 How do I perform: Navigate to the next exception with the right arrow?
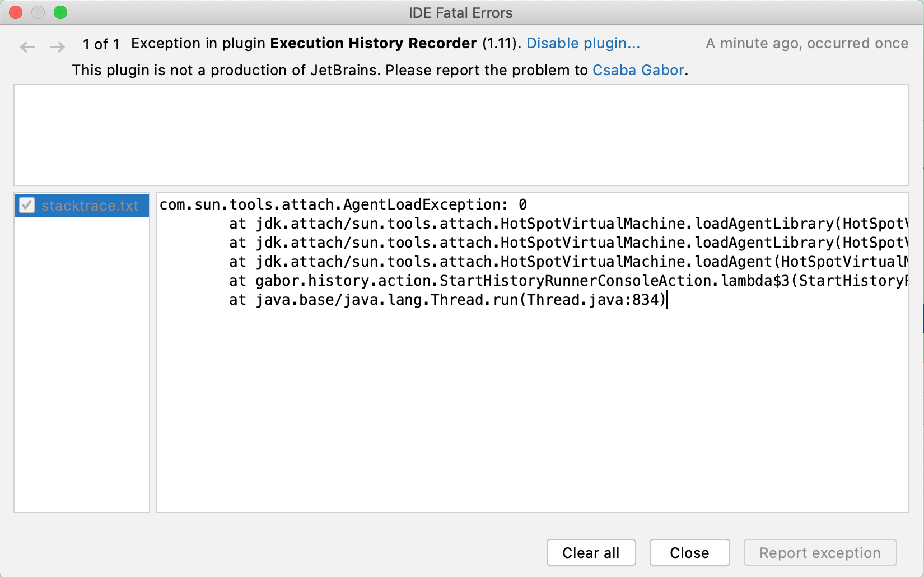(57, 47)
